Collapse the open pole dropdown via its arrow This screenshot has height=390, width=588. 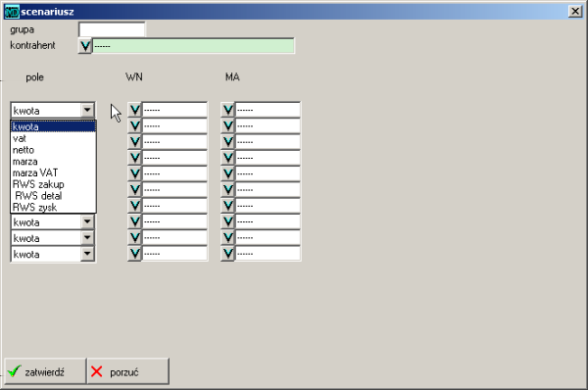[x=87, y=110]
